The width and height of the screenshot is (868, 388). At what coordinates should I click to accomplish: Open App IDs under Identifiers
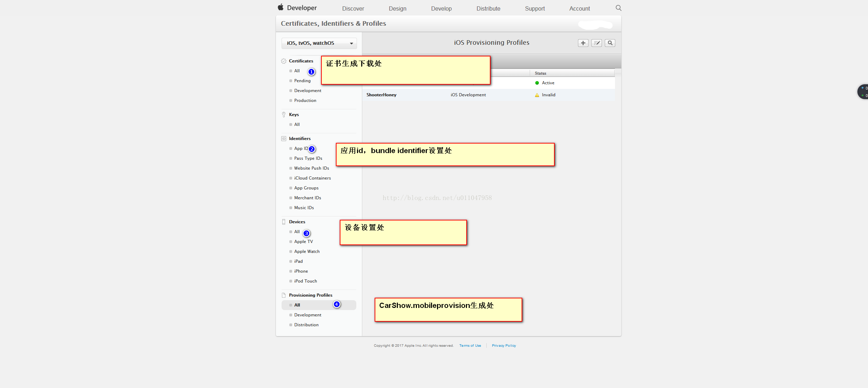(x=301, y=148)
